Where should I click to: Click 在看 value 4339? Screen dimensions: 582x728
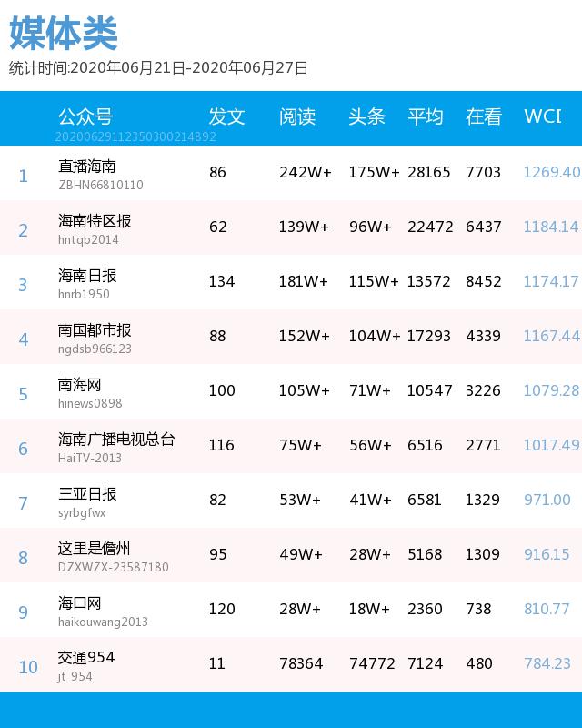coord(483,336)
